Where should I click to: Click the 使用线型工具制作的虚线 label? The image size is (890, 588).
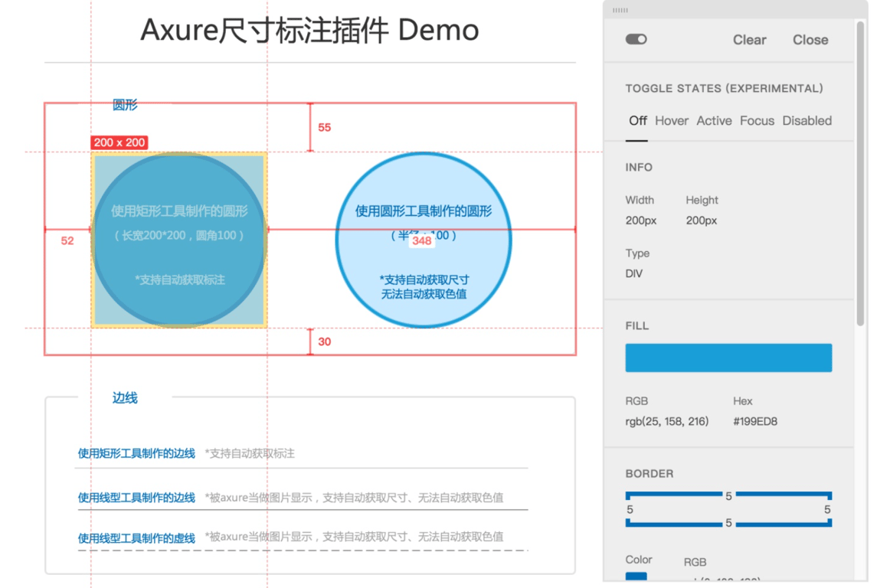[x=136, y=537]
